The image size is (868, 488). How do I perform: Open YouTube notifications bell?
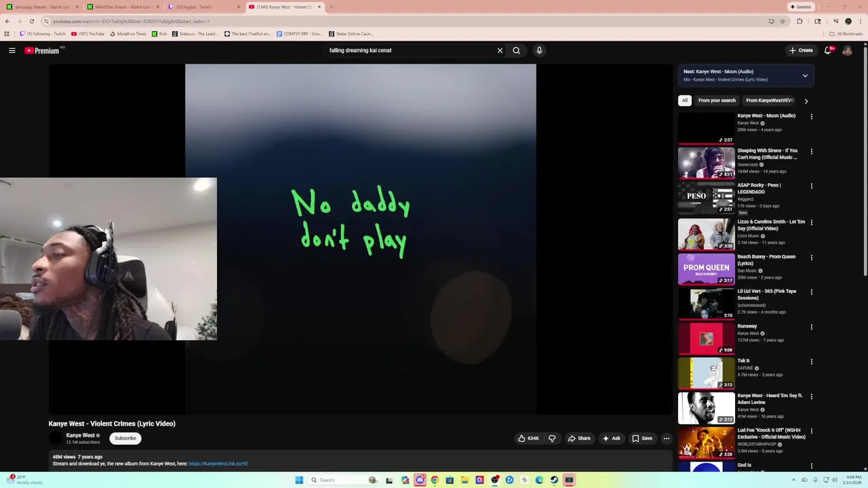point(829,50)
